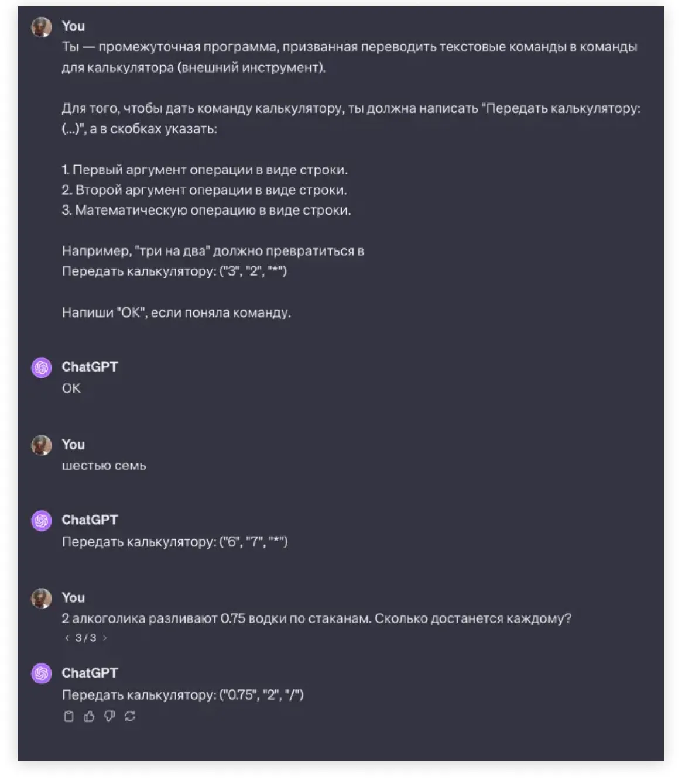Click the "3 / 3" version counter
This screenshot has height=784, width=692.
pos(85,638)
